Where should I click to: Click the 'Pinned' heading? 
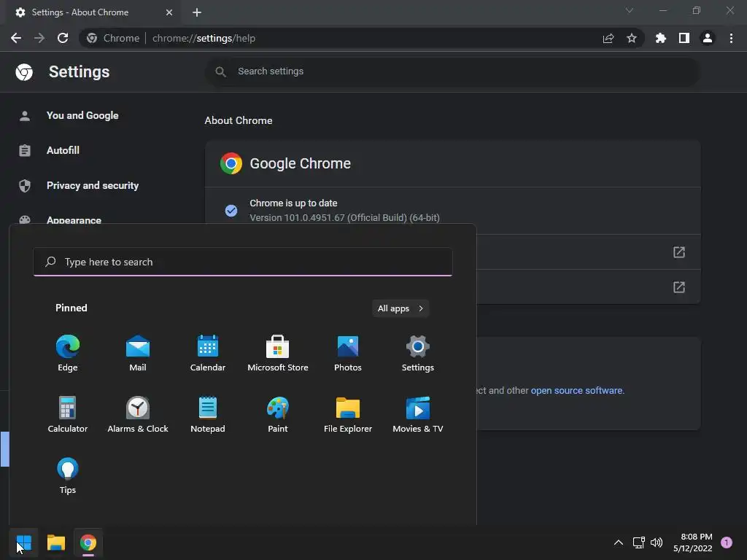point(71,308)
